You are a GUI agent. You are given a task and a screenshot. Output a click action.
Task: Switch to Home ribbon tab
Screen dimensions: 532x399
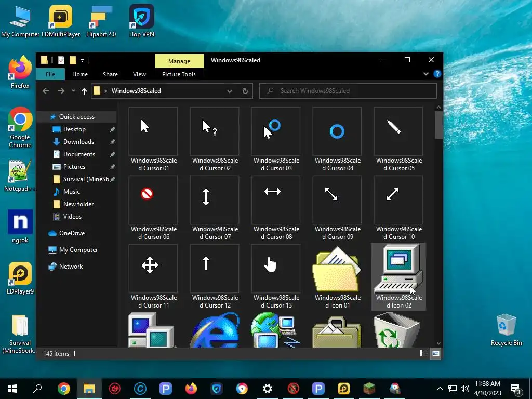coord(80,74)
